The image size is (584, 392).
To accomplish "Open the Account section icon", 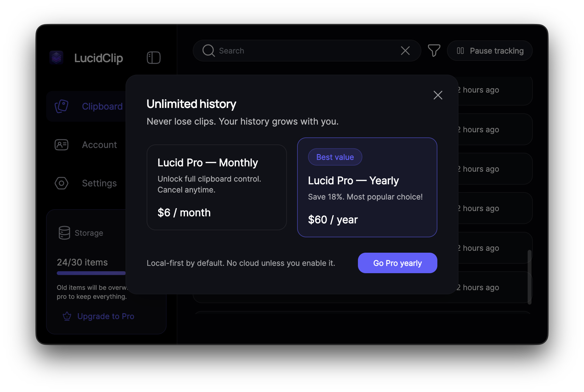I will 61,145.
